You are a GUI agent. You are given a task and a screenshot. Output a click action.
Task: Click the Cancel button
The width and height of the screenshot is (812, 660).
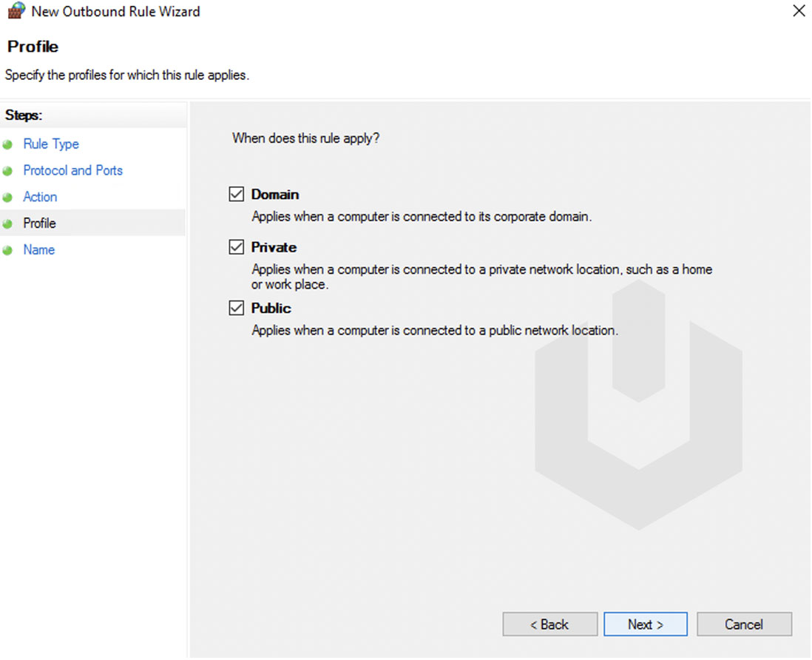(x=744, y=624)
